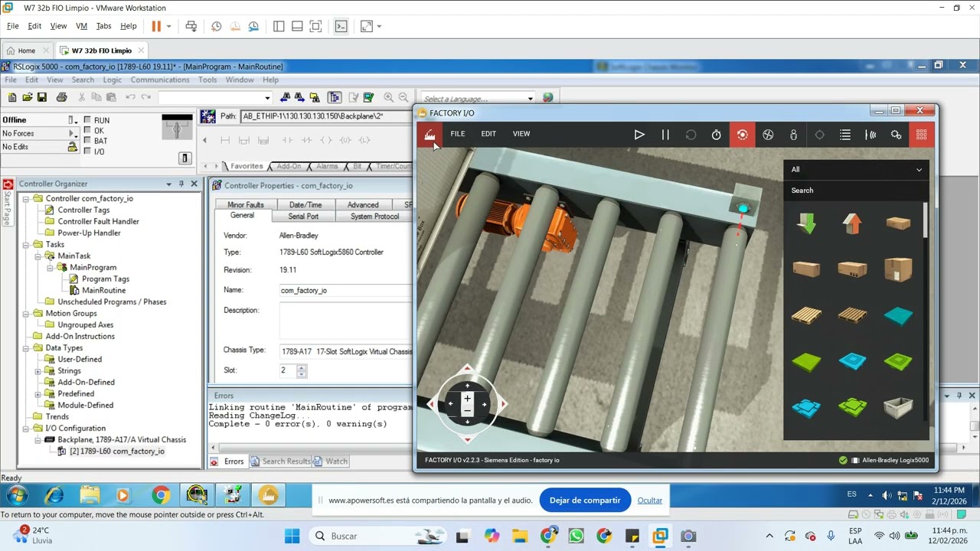Click the RSLogix Open folder icon

pyautogui.click(x=28, y=97)
